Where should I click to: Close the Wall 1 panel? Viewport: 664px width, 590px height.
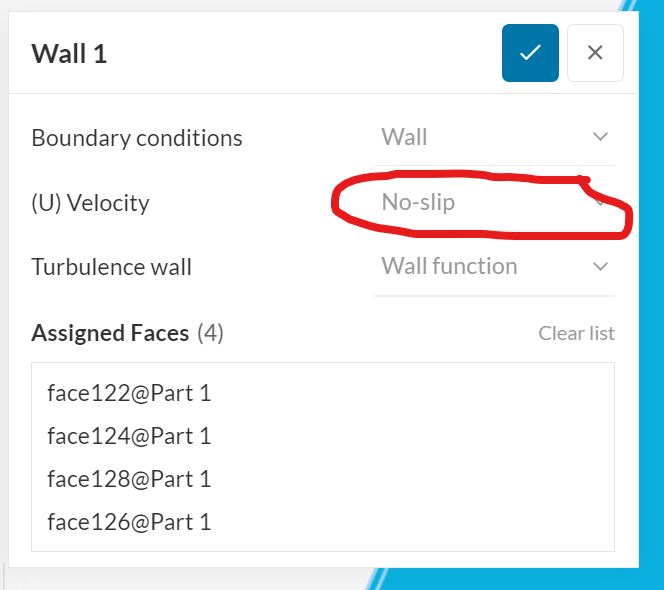coord(595,53)
